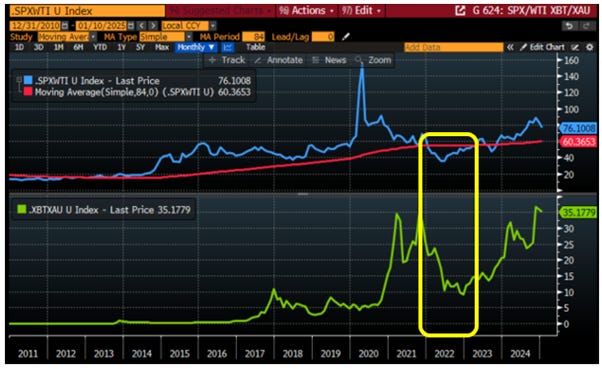Click the blue 76.1008 price label

click(579, 128)
